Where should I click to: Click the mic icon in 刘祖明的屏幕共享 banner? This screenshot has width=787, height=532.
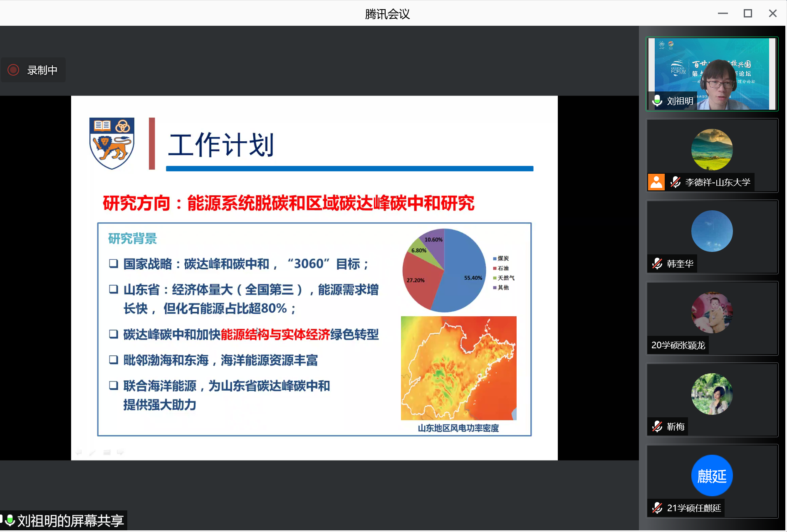click(10, 520)
